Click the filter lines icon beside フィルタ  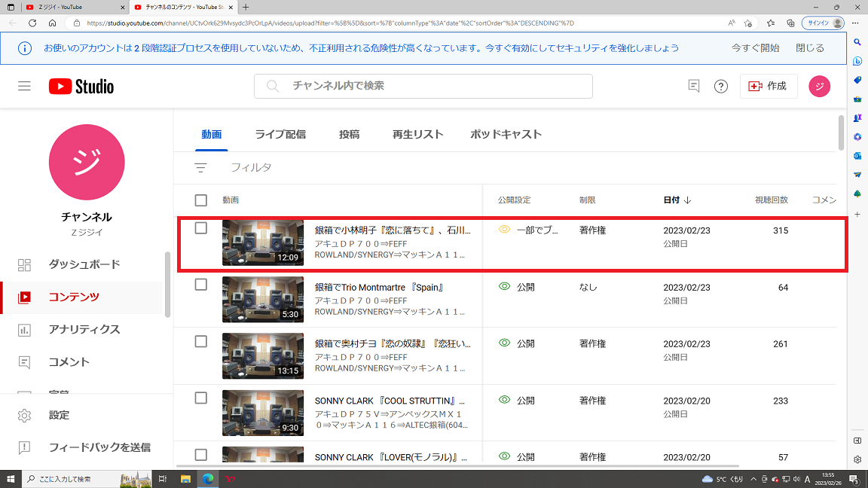click(200, 168)
